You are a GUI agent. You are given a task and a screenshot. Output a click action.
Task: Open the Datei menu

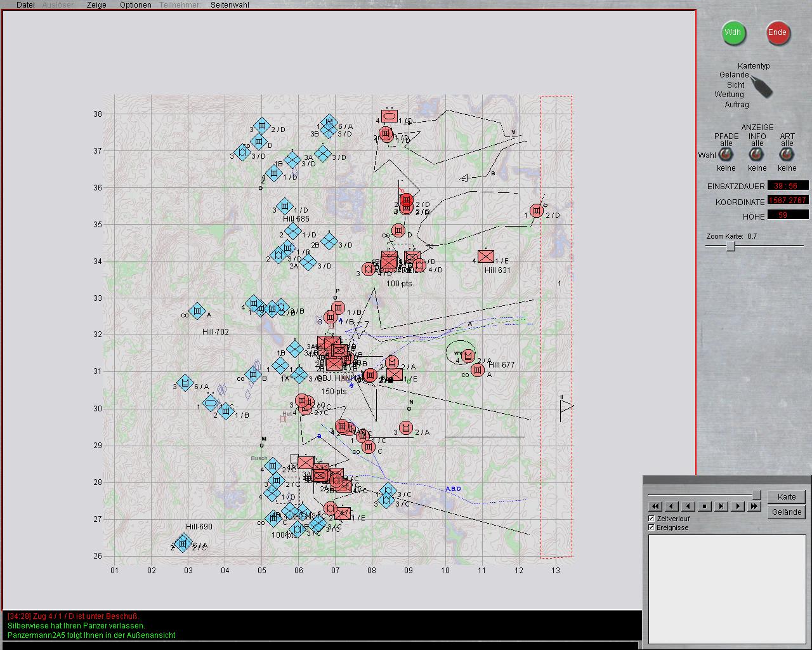tap(25, 4)
